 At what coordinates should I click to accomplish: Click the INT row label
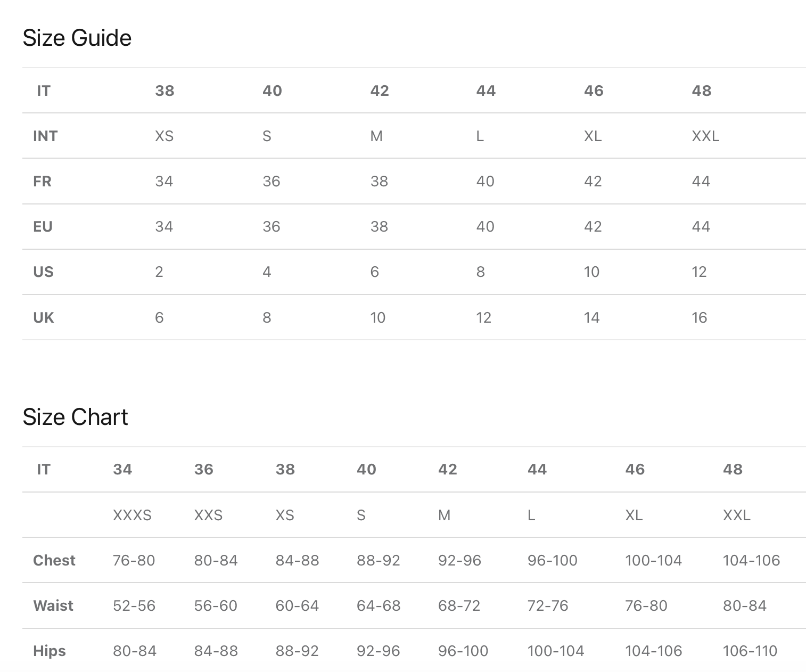[45, 136]
